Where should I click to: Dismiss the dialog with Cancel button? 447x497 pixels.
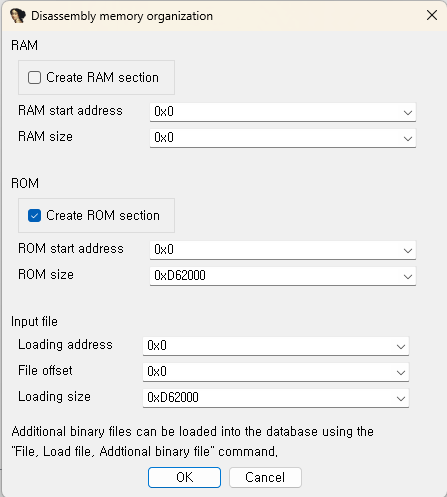pos(265,477)
